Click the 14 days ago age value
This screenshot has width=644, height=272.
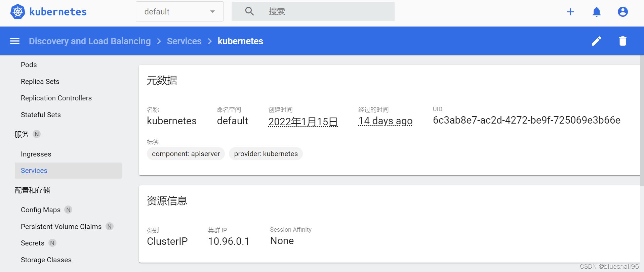(x=386, y=121)
